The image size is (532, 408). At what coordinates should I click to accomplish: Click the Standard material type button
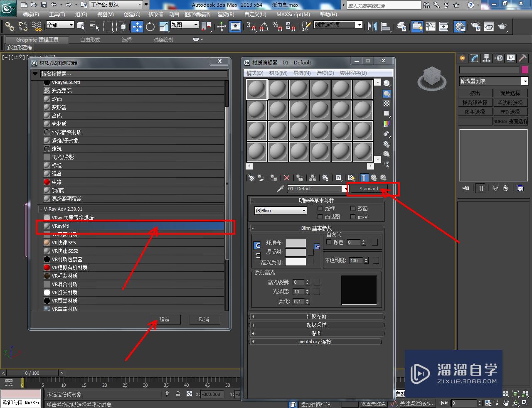[369, 189]
